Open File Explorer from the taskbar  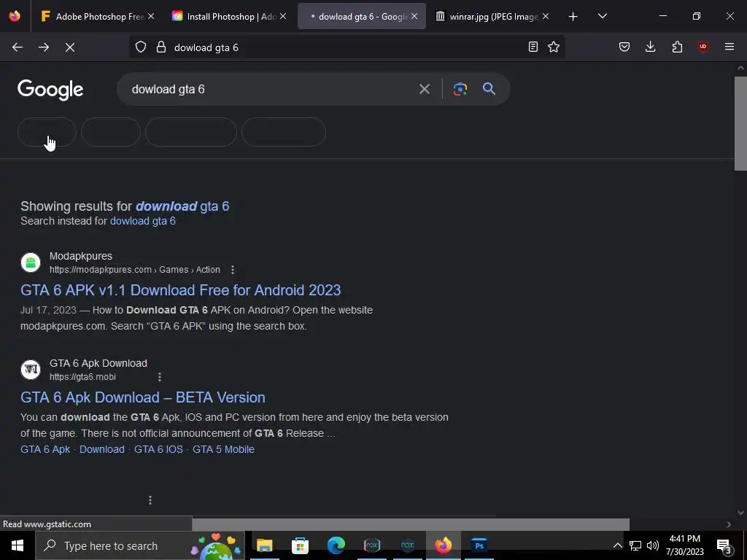[x=264, y=545]
